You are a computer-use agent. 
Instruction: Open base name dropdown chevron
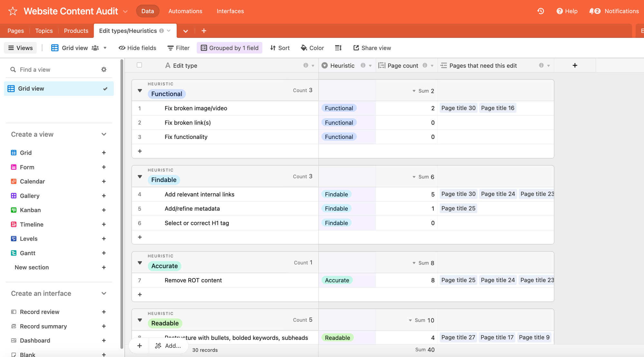click(126, 12)
